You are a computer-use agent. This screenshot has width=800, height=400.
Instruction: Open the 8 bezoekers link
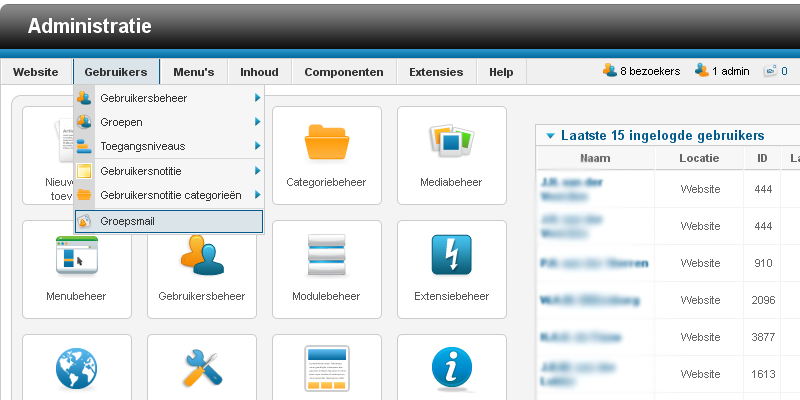(650, 71)
